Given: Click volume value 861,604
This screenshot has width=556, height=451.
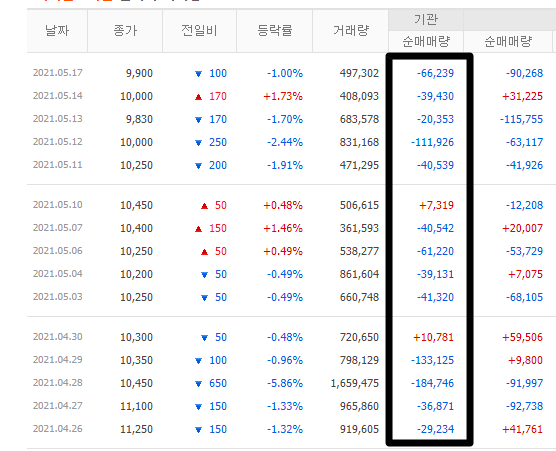Looking at the screenshot, I should [360, 274].
